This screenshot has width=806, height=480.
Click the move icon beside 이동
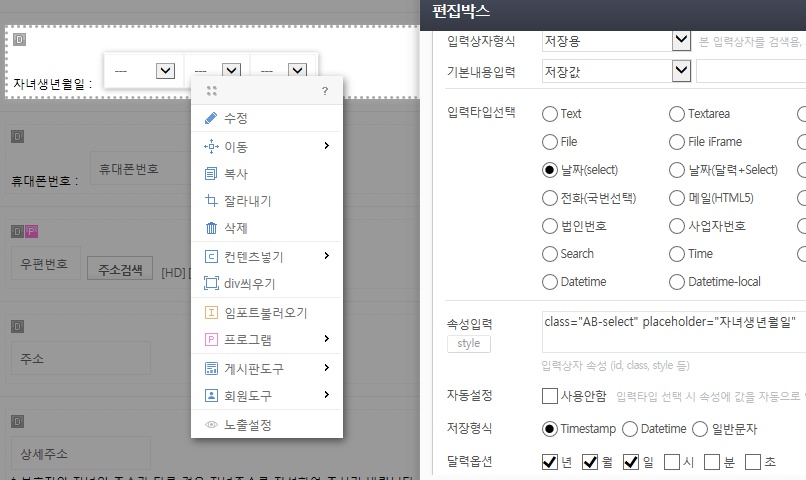(211, 146)
